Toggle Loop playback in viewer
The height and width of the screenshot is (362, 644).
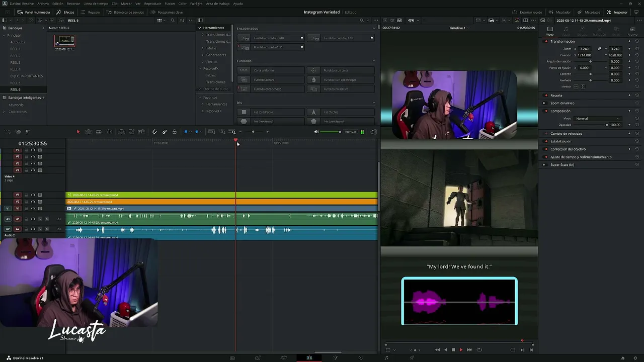(479, 350)
